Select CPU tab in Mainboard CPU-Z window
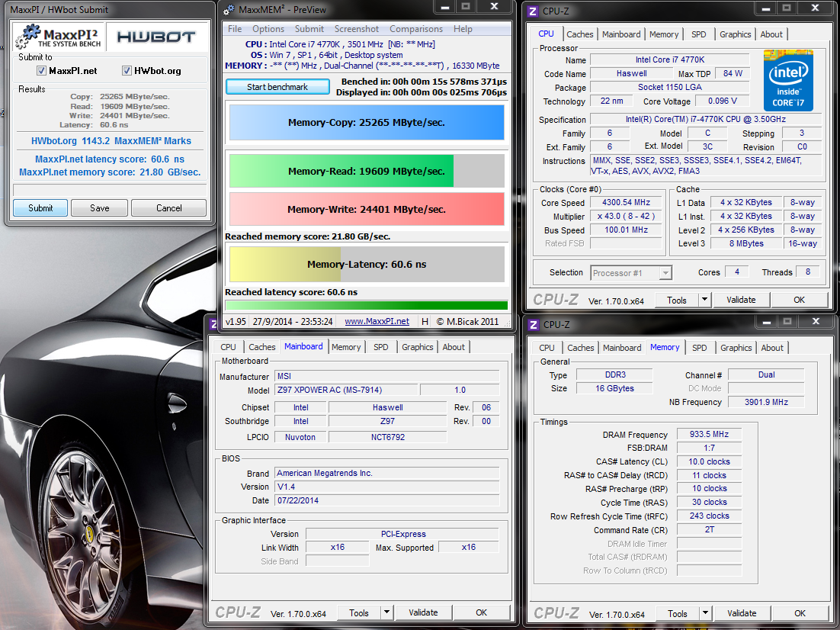Viewport: 840px width, 630px height. 228,347
